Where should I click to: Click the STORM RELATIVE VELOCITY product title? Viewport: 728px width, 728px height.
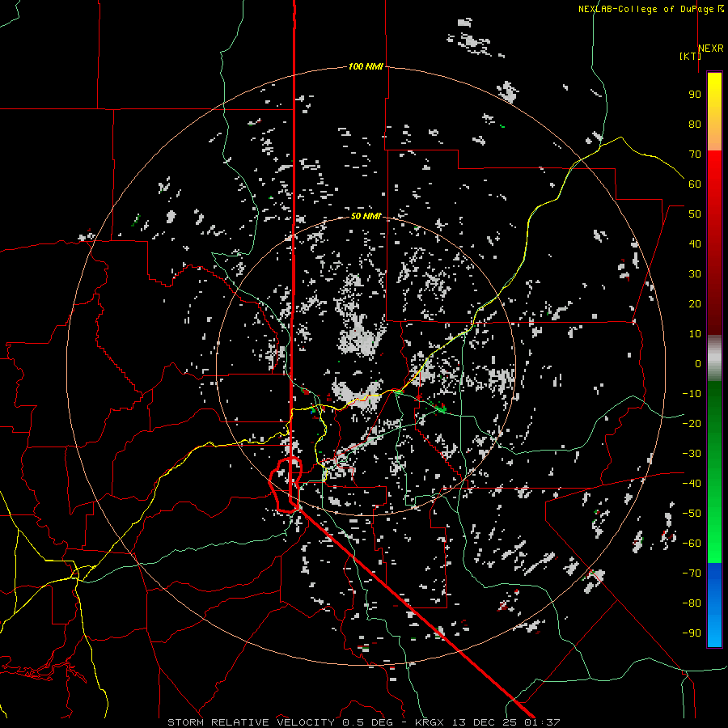point(251,722)
